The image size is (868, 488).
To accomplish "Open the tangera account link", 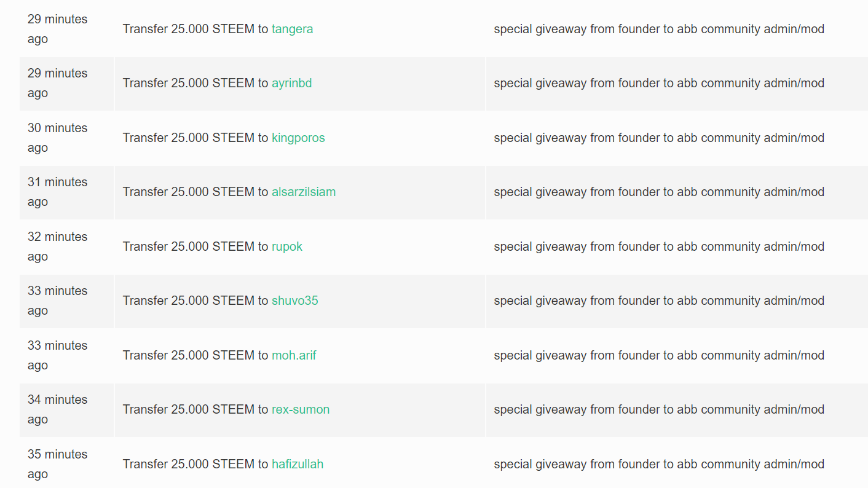I will coord(292,29).
